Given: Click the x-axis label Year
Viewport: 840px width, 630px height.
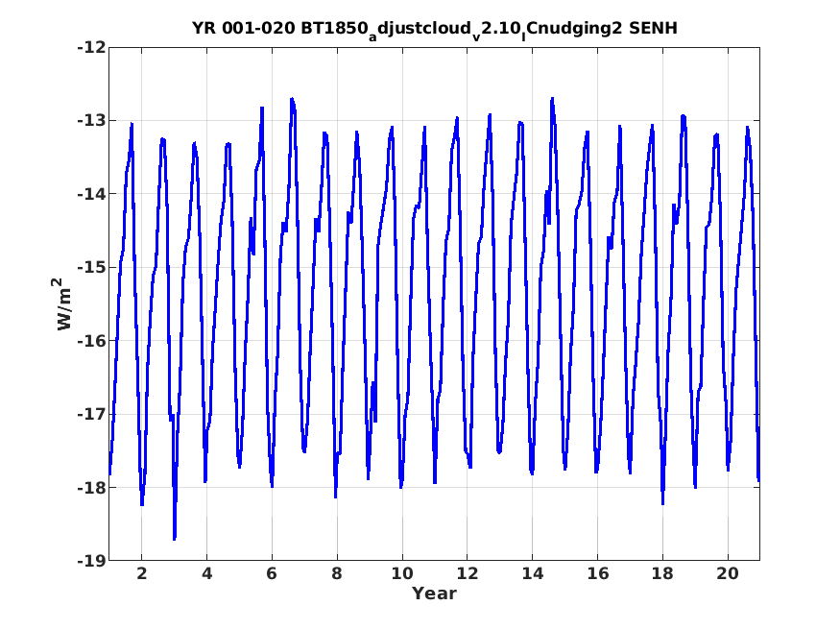Looking at the screenshot, I should pyautogui.click(x=434, y=594).
